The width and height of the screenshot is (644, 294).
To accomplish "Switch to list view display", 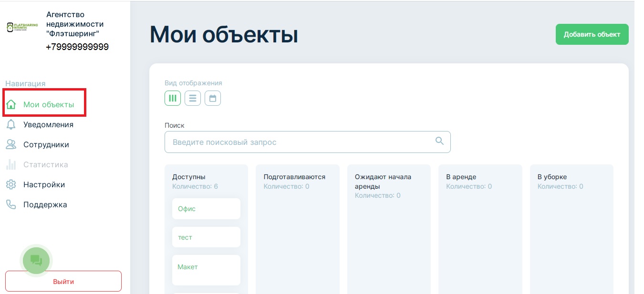I will click(x=193, y=99).
